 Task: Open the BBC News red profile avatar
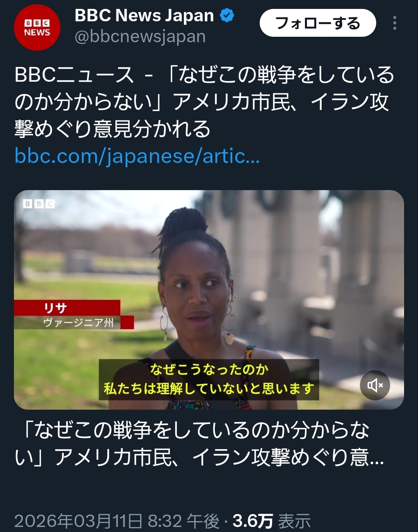pyautogui.click(x=37, y=27)
